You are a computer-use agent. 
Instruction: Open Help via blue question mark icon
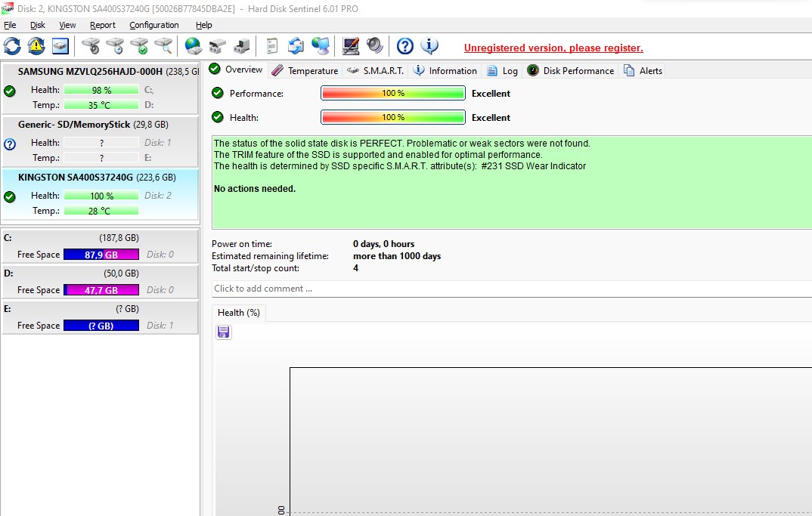[405, 46]
